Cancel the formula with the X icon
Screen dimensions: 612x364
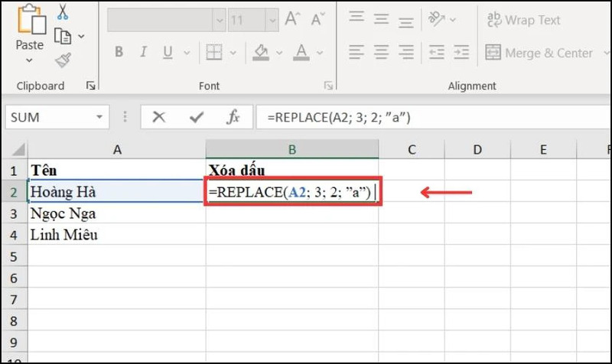pos(159,117)
